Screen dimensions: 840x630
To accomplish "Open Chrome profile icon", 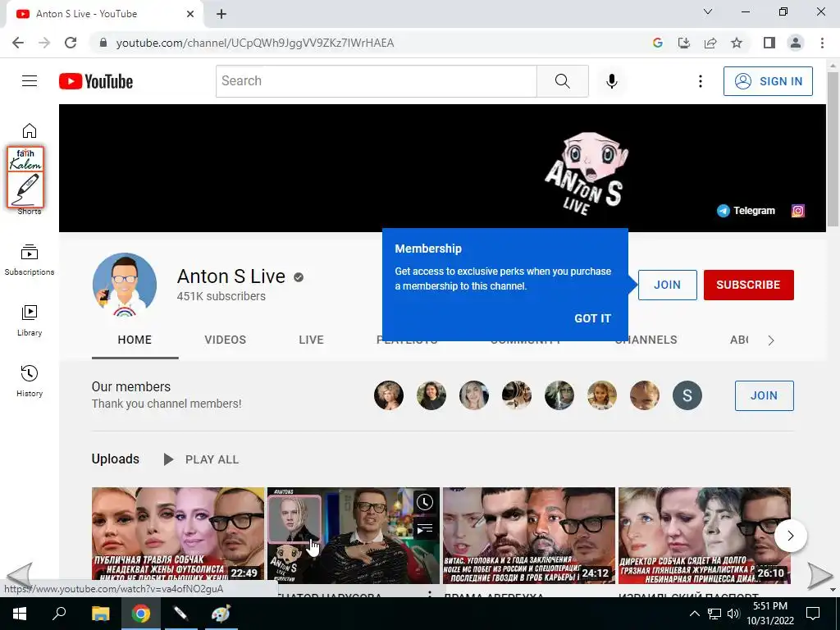I will 796,43.
